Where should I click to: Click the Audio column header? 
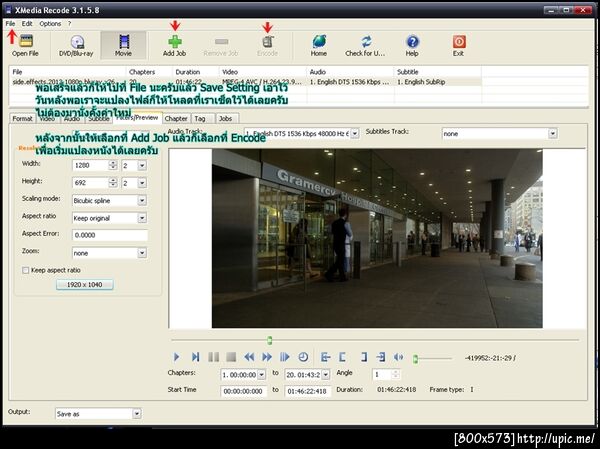click(350, 72)
